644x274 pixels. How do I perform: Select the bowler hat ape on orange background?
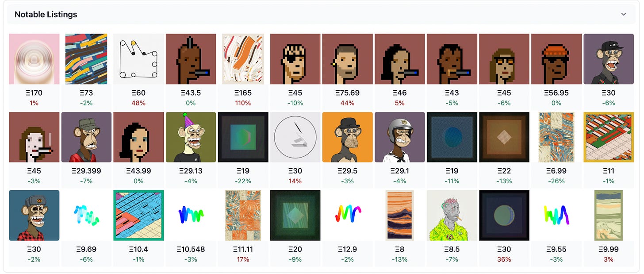tap(347, 137)
